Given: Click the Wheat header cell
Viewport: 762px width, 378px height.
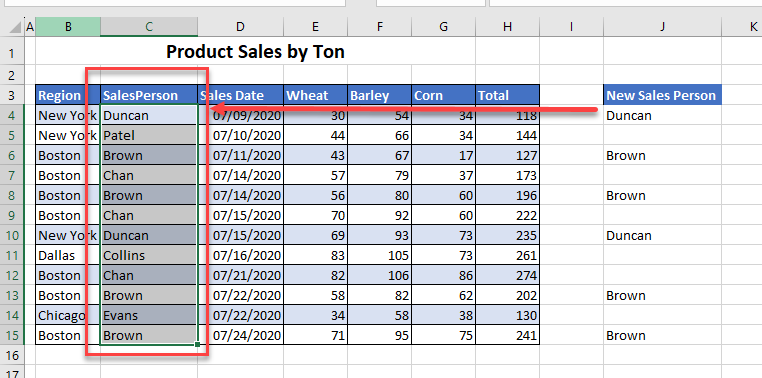Looking at the screenshot, I should coord(316,95).
